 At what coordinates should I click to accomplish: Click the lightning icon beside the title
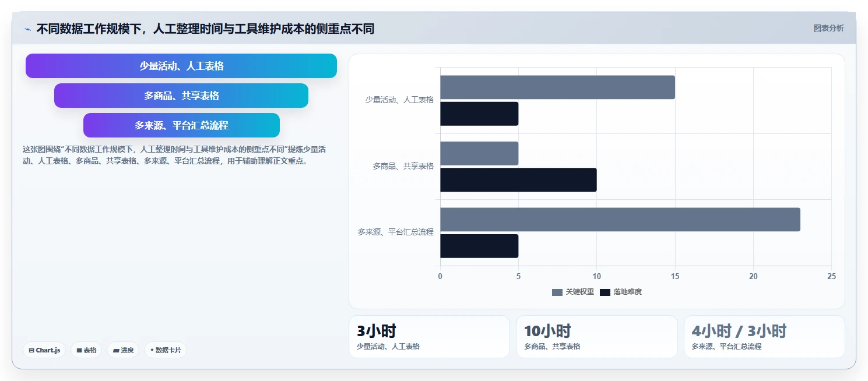coord(27,29)
